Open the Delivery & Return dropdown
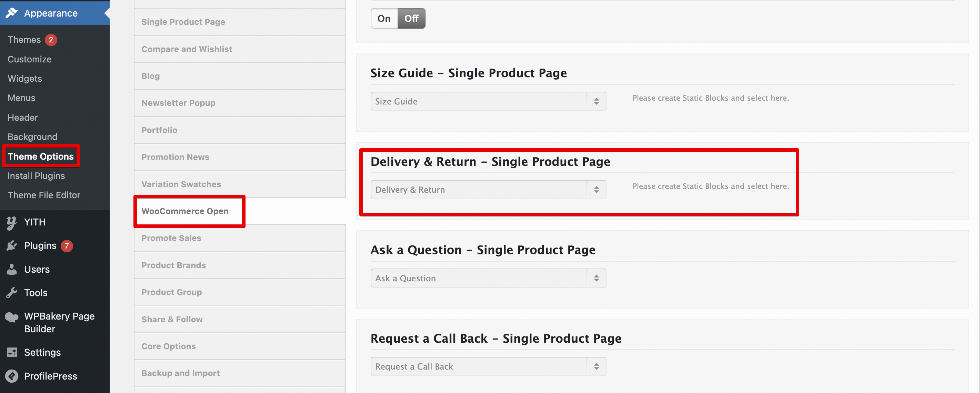The image size is (980, 393). tap(488, 190)
